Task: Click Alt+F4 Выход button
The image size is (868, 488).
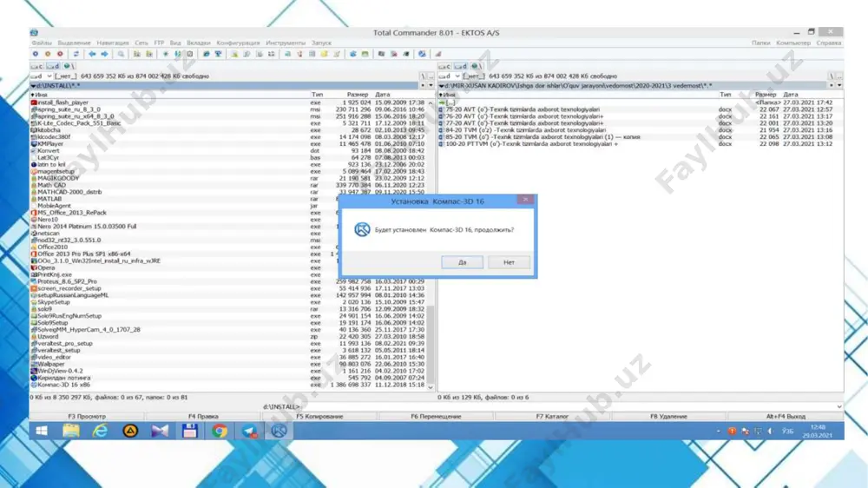Action: coord(786,416)
